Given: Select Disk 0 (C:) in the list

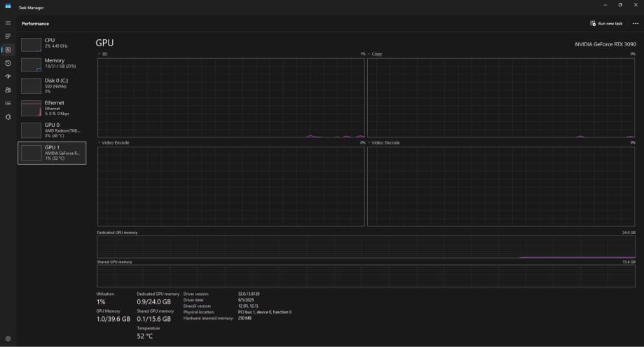Looking at the screenshot, I should point(52,86).
